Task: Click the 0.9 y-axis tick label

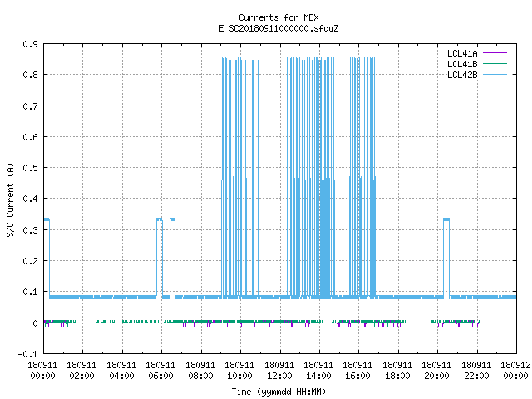Action: pyautogui.click(x=30, y=44)
